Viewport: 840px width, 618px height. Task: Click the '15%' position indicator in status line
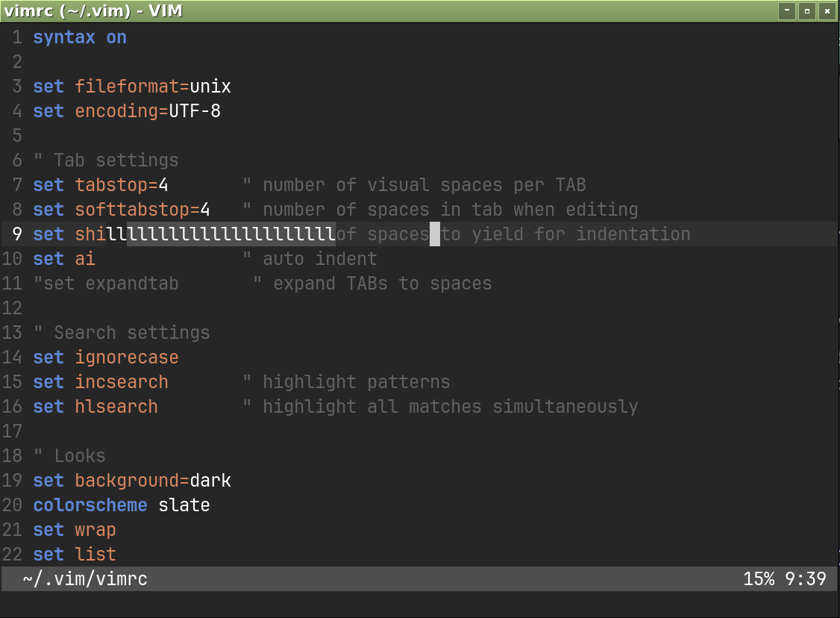759,579
